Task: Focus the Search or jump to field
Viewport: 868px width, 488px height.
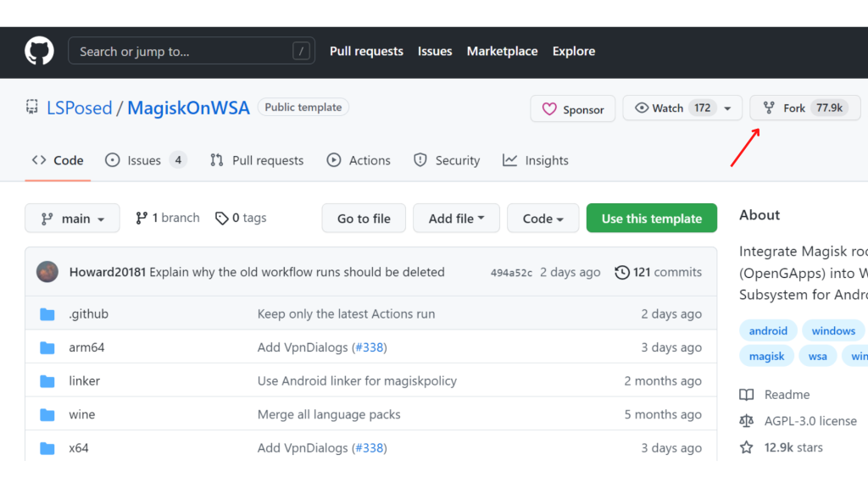Action: coord(192,52)
